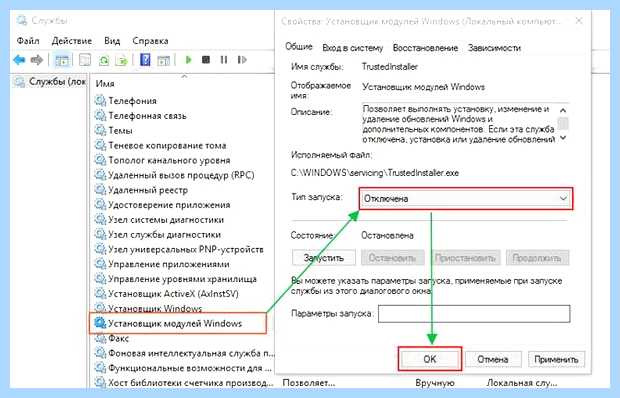Viewport: 620px width, 398px height.
Task: Click the Отмена button
Action: point(492,359)
